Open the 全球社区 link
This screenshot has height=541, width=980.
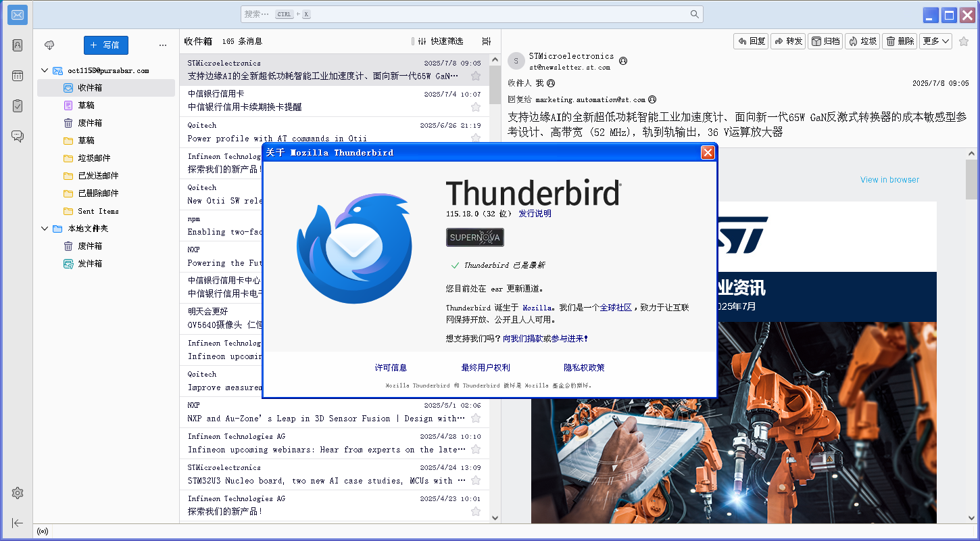pyautogui.click(x=616, y=308)
